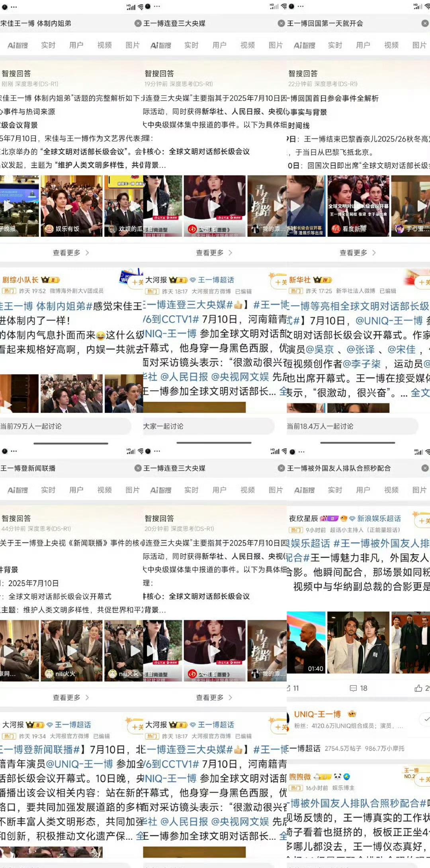Screen dimensions: 430x868
Task: Open 图片 tab in 王一博回国第一天就开会 search
Action: [419, 45]
